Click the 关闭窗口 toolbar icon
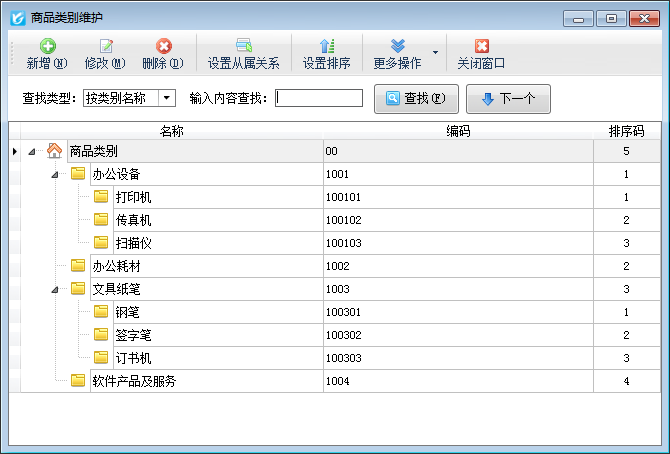Viewport: 670px width, 454px height. [x=481, y=46]
